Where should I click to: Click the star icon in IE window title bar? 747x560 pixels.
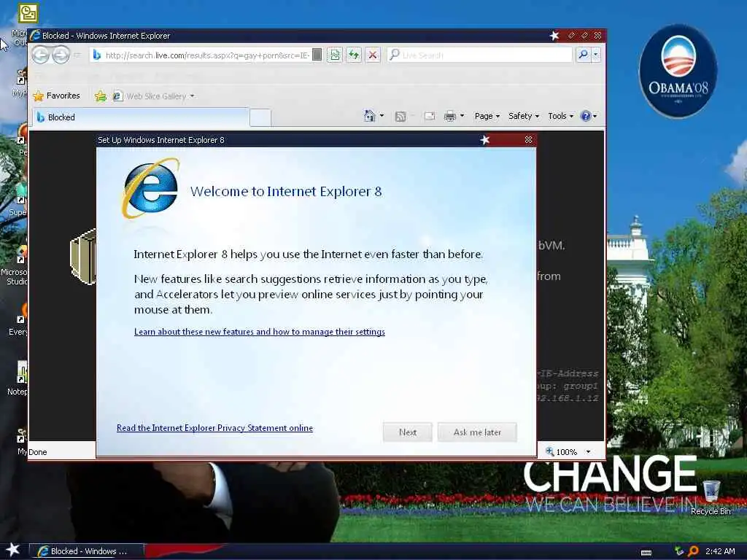pos(554,35)
